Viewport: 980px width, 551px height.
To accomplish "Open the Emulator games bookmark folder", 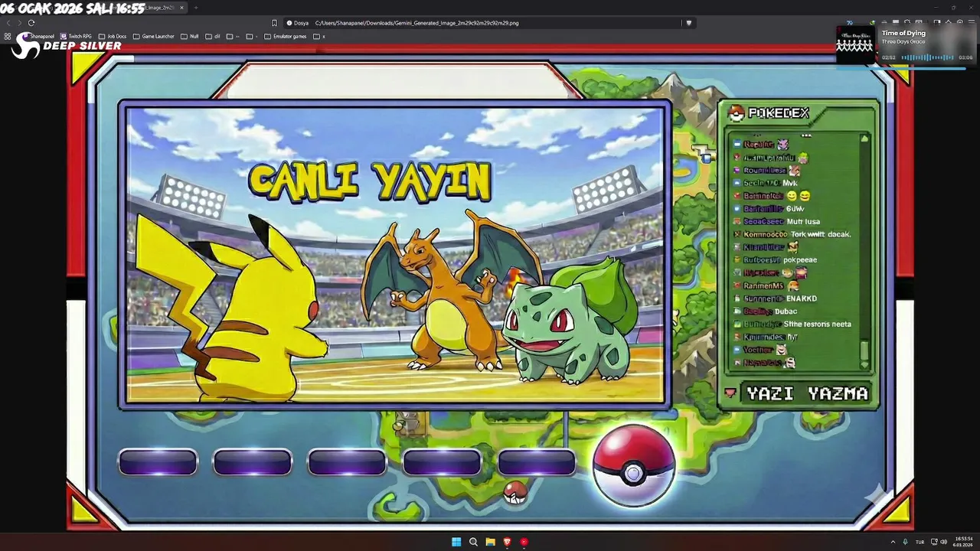I will [285, 36].
